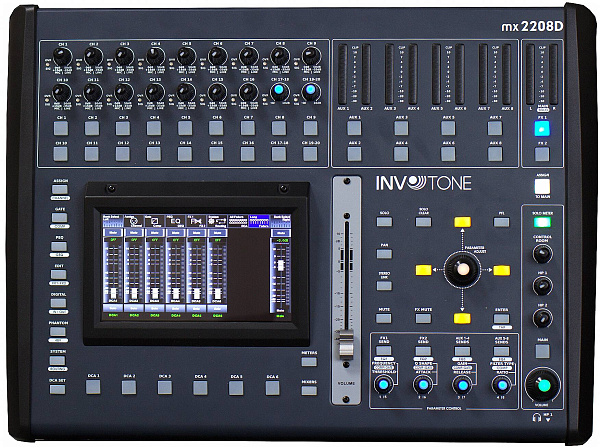Open the EQ page icon on the touchscreen
Image resolution: width=600 pixels, height=448 pixels.
(x=176, y=221)
